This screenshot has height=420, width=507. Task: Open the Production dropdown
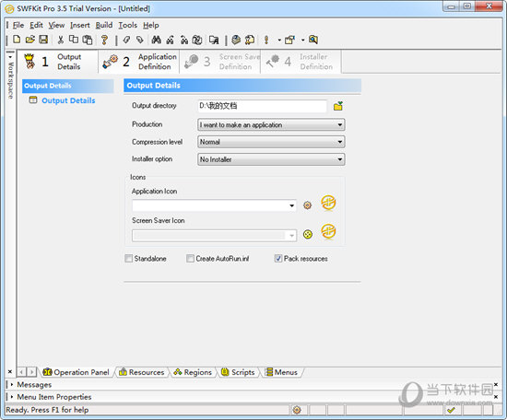(x=271, y=124)
